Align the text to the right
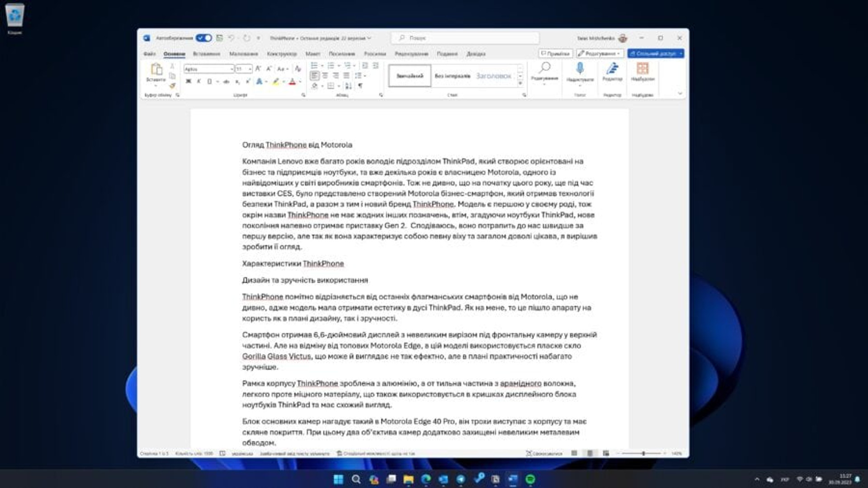The image size is (868, 488). (335, 76)
